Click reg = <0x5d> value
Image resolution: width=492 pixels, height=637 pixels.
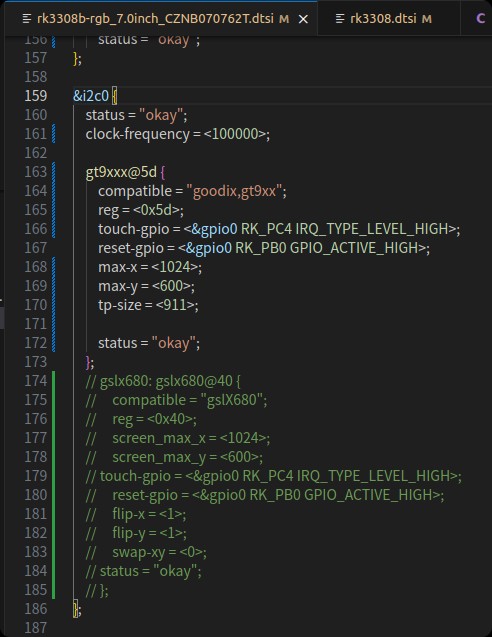pos(156,210)
